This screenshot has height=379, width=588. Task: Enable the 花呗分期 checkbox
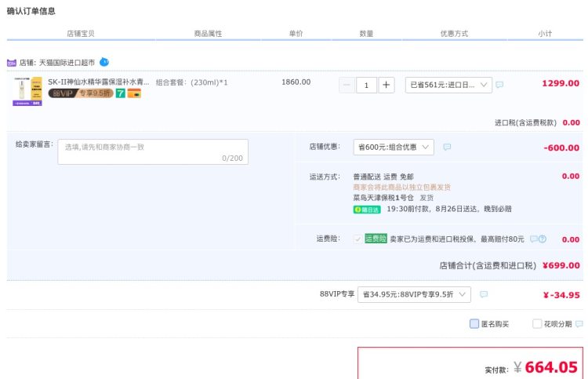click(x=537, y=323)
